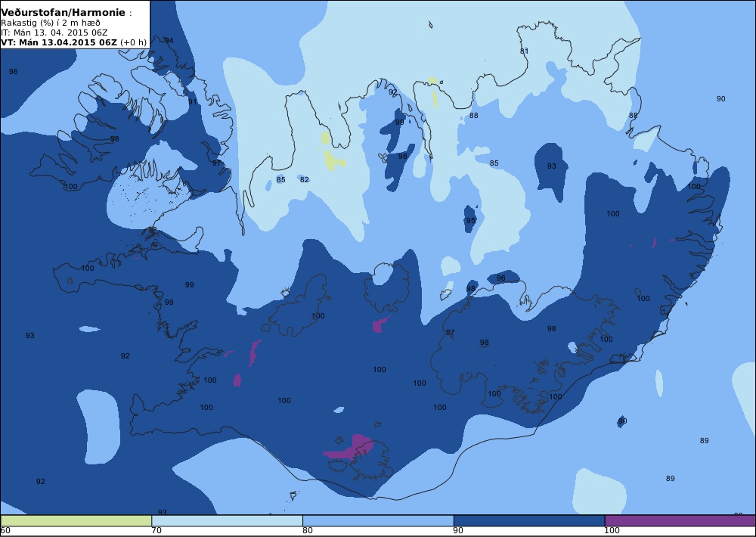Click the legend scale label '60'

5,531
